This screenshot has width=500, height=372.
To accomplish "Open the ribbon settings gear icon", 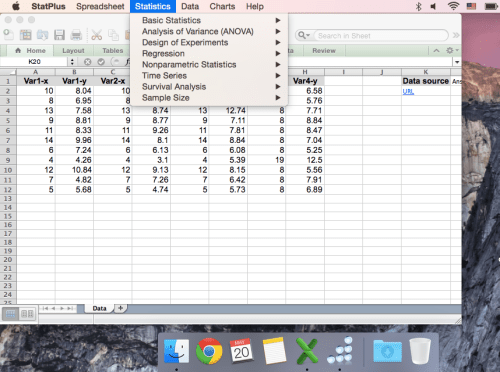I will (x=452, y=50).
